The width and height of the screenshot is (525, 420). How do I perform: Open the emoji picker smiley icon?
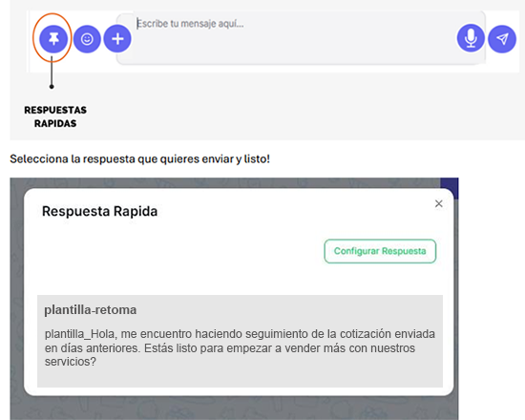coord(87,39)
